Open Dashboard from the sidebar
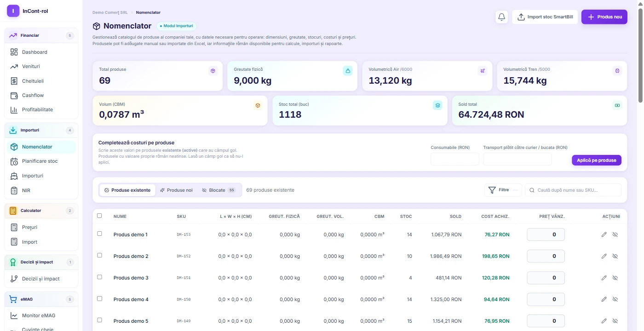 [x=41, y=52]
